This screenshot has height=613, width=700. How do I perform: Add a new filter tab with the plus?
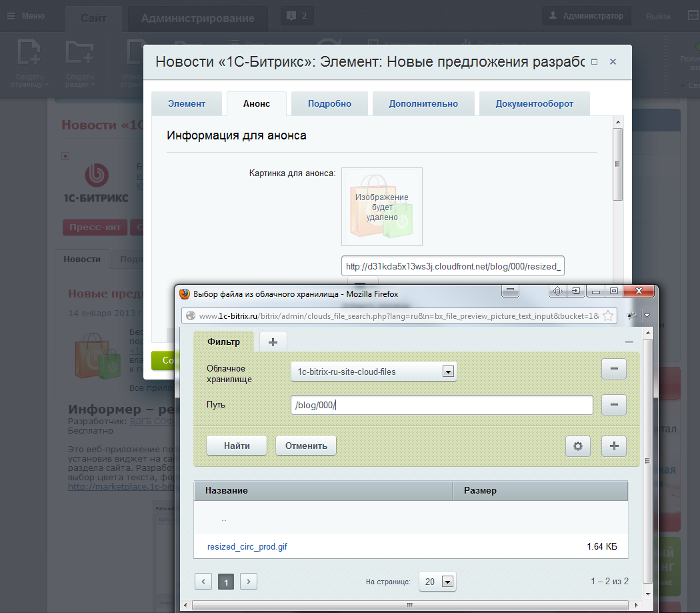click(273, 342)
